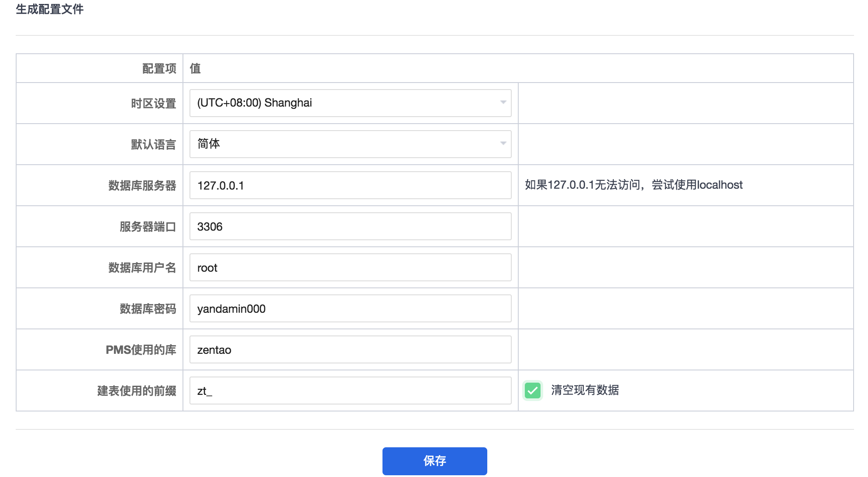Click the 生成配置文件 heading

pyautogui.click(x=49, y=9)
